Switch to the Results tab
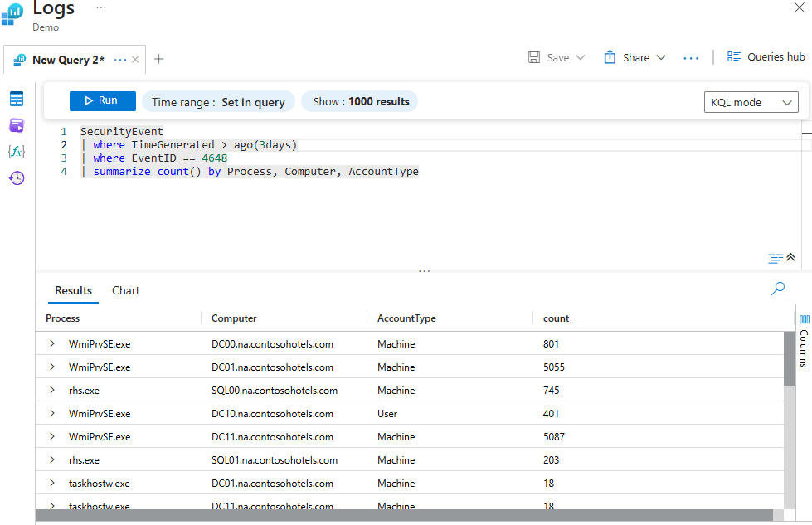This screenshot has height=525, width=812. 73,290
